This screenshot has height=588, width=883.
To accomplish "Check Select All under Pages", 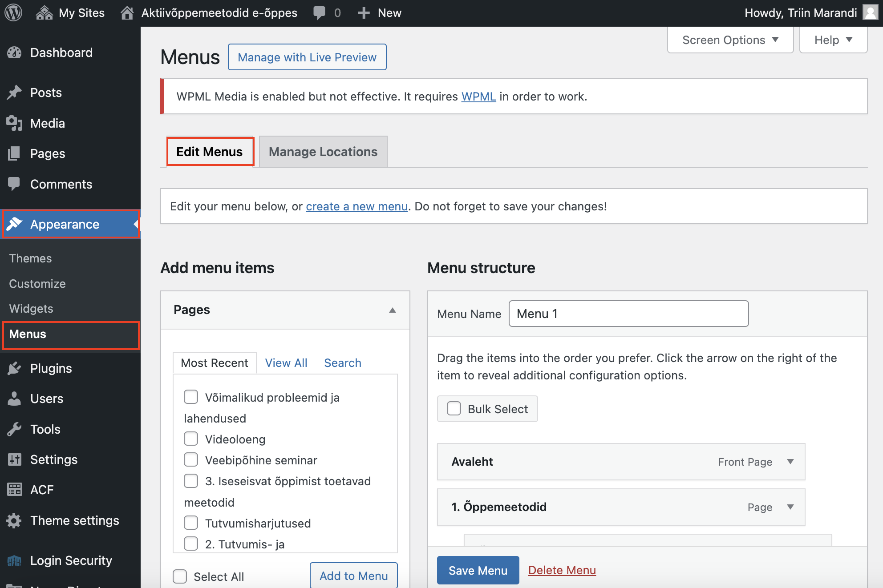I will click(x=180, y=576).
